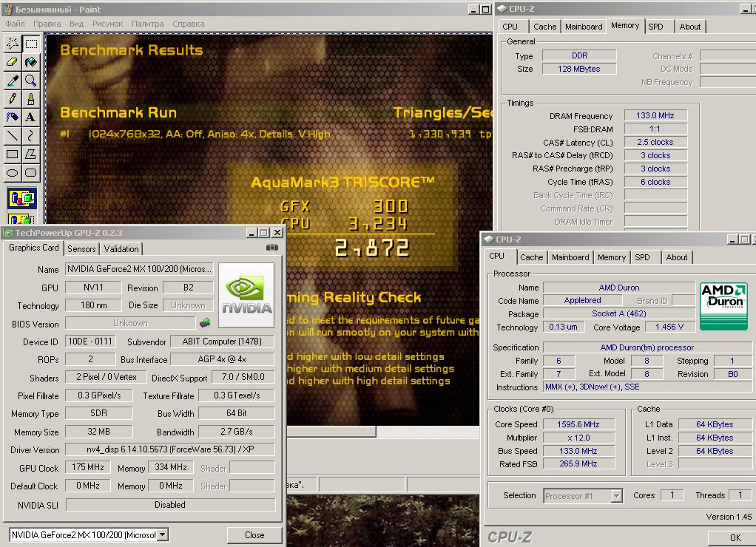Open Cache tab in lower CPU-Z window
Screen dimensions: 756x547
531,257
